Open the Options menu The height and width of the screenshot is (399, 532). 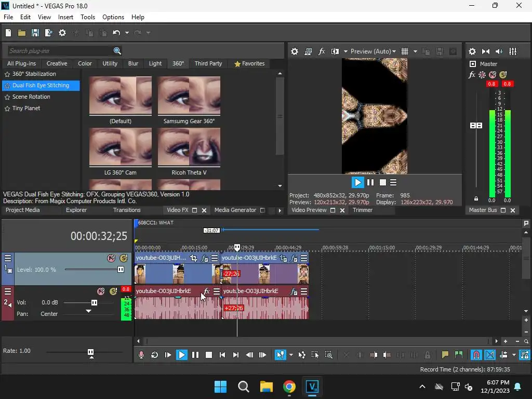(x=113, y=17)
